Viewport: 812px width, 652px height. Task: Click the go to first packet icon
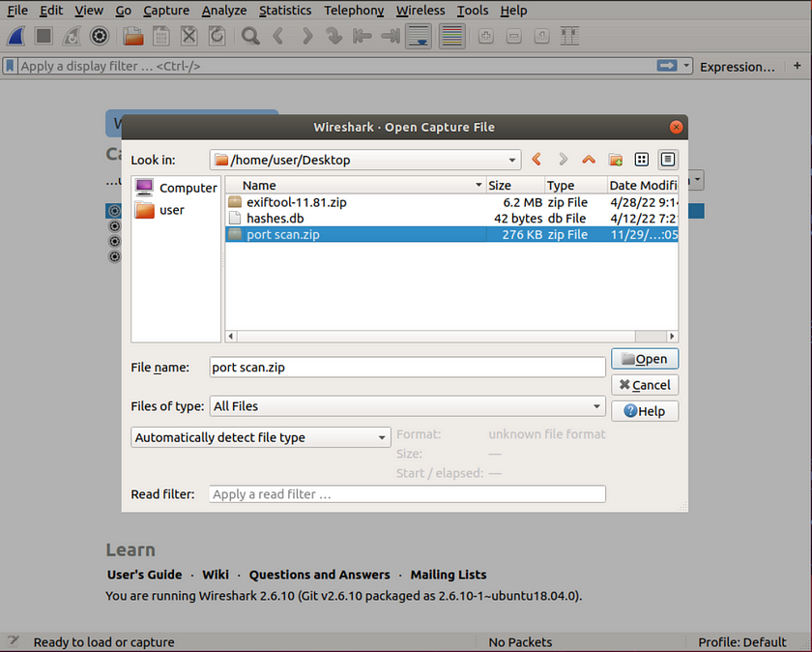coord(362,37)
